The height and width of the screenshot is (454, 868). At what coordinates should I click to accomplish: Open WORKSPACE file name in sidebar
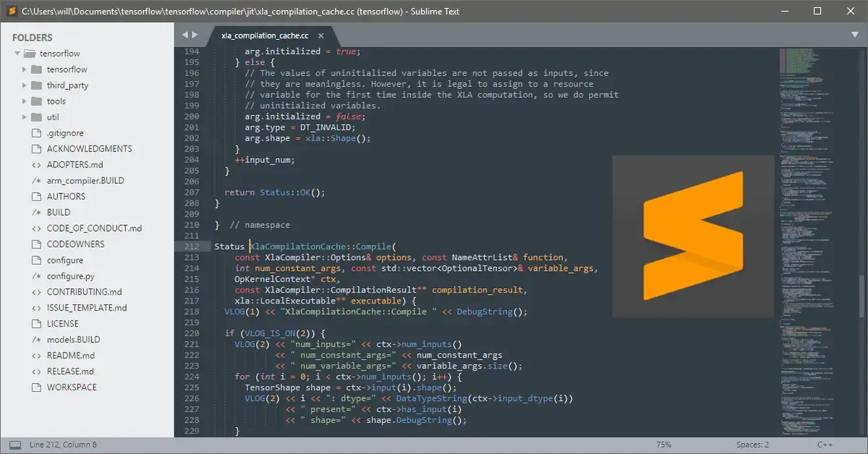[72, 388]
